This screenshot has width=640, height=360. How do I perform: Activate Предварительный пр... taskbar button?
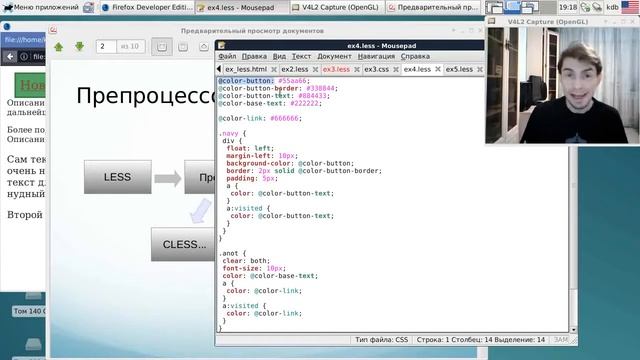pos(433,7)
